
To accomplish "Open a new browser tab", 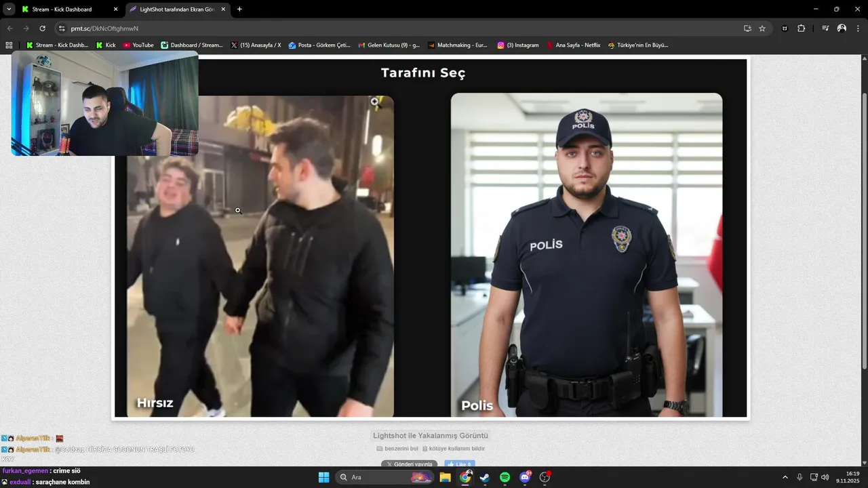I will coord(239,9).
